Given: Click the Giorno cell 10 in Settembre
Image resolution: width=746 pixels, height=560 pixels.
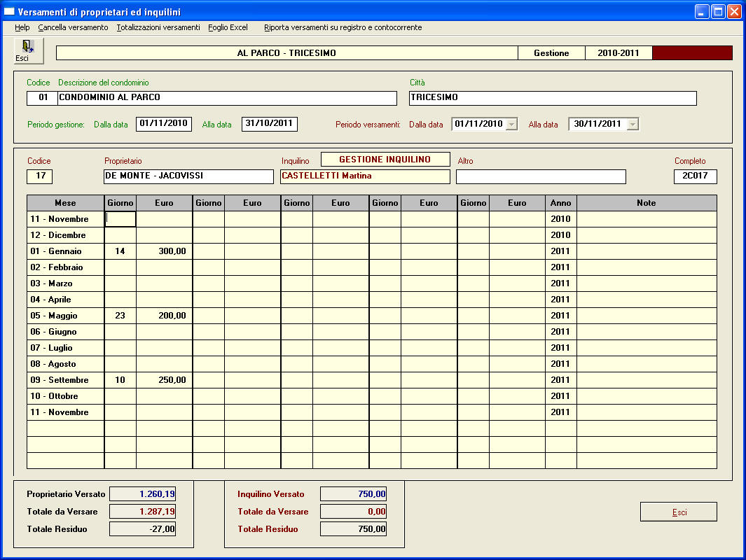Looking at the screenshot, I should click(120, 380).
